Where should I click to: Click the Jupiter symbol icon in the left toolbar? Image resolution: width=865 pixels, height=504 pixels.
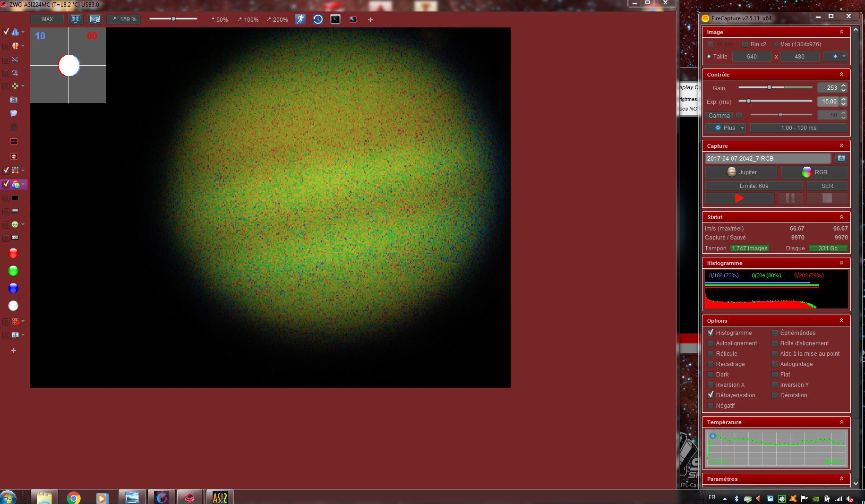click(15, 73)
